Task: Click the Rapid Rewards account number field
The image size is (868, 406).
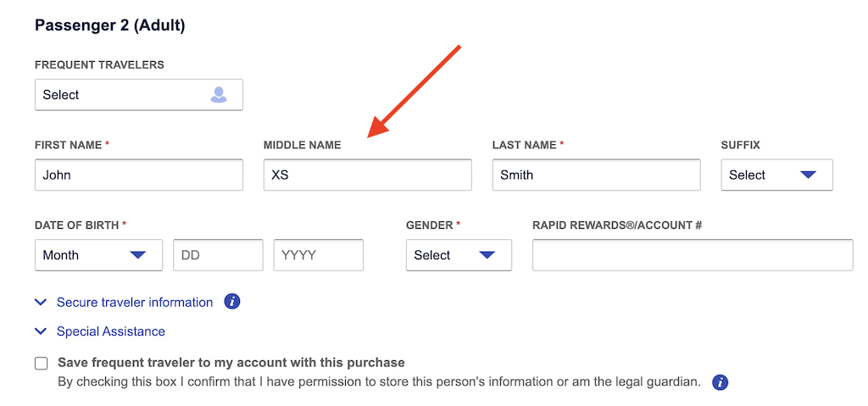Action: [x=693, y=255]
